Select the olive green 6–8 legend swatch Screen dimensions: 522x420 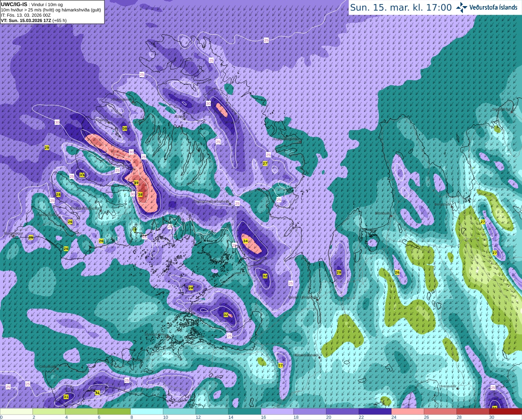click(114, 411)
